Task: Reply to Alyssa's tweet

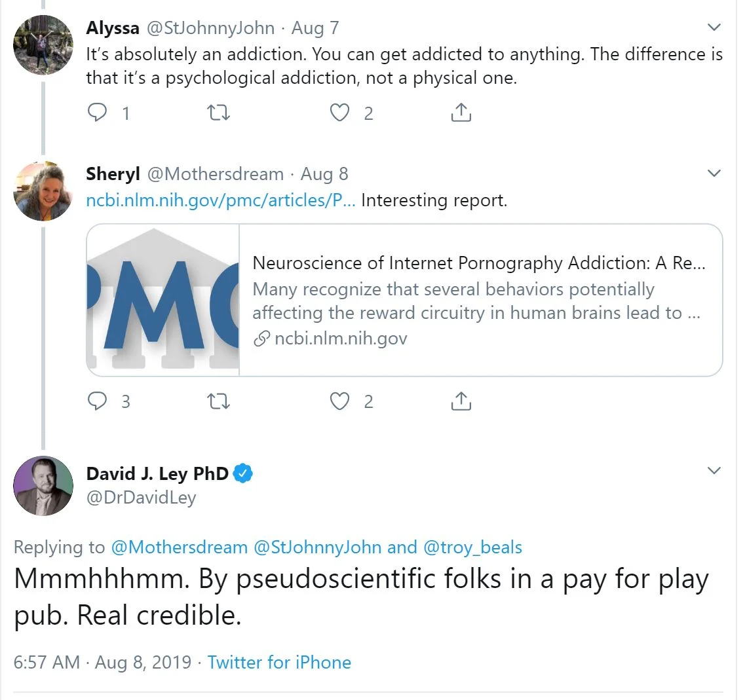Action: click(98, 113)
